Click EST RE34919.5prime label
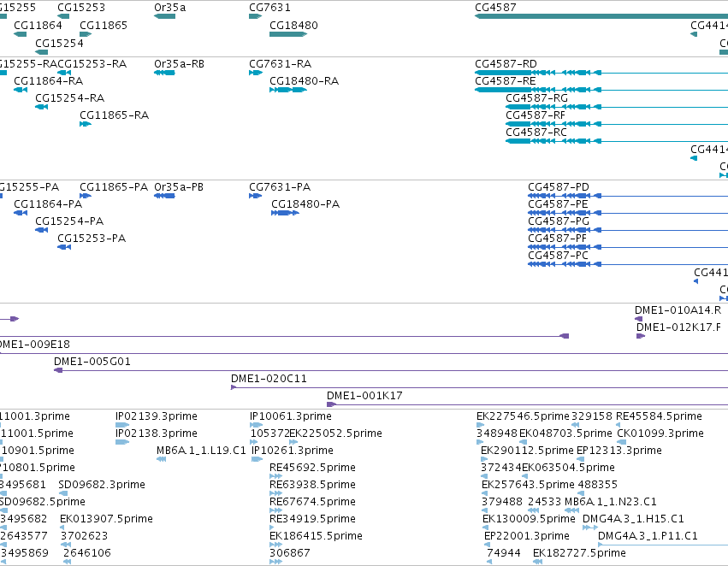This screenshot has height=566, width=728. (x=312, y=519)
